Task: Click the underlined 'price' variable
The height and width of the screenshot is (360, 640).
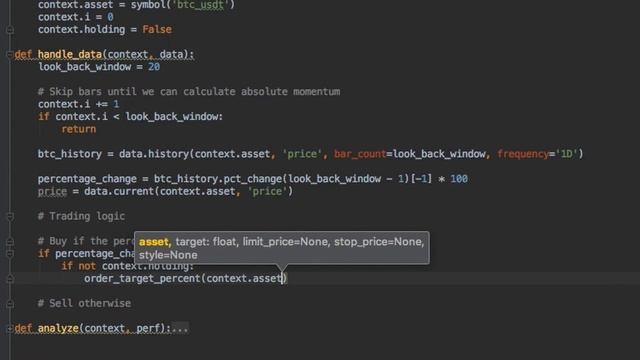Action: tap(52, 192)
